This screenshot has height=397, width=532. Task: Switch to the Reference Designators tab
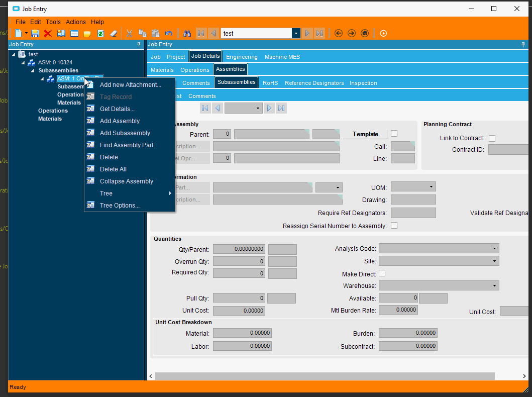[314, 83]
